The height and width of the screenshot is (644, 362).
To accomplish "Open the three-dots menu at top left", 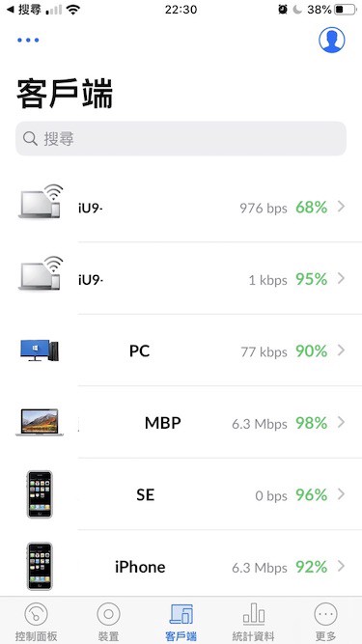I will [28, 41].
